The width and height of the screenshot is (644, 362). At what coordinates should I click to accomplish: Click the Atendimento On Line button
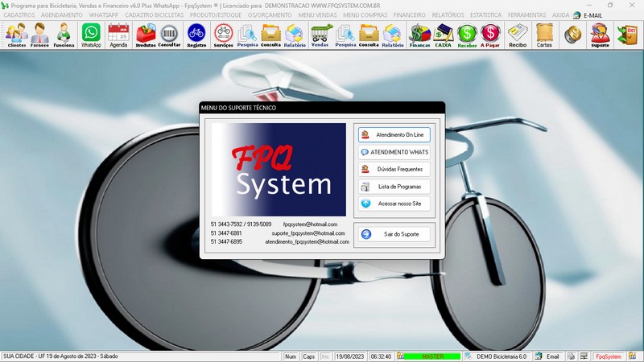click(394, 134)
